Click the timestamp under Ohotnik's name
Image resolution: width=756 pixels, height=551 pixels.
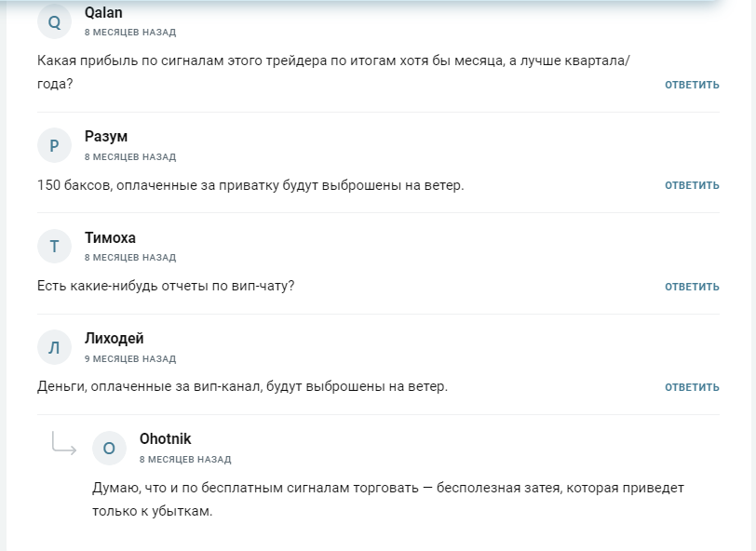tap(185, 460)
